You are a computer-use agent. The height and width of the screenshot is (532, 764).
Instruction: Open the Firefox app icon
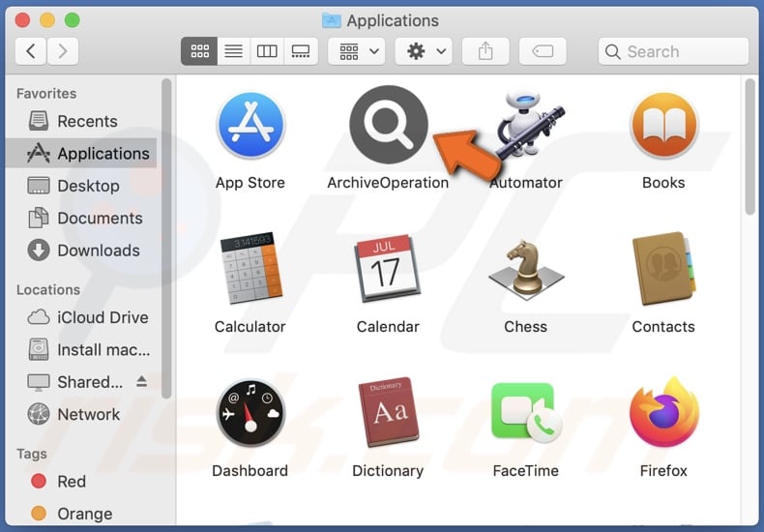click(663, 412)
